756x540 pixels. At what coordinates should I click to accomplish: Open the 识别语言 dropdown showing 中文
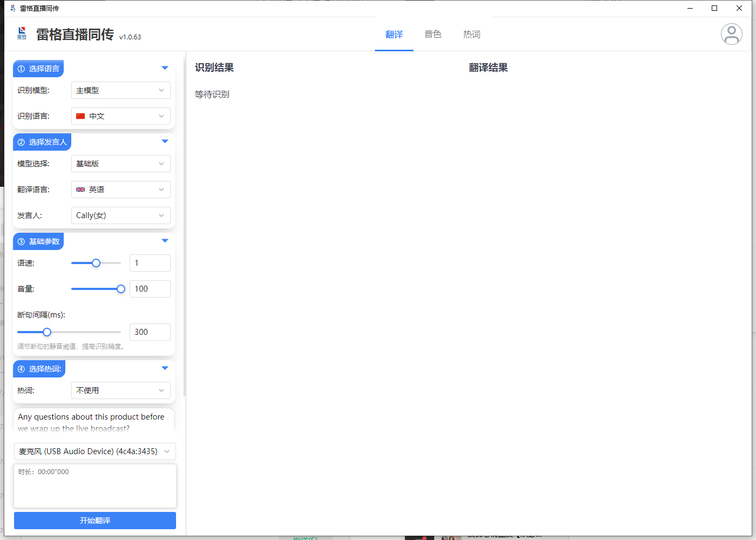point(120,116)
